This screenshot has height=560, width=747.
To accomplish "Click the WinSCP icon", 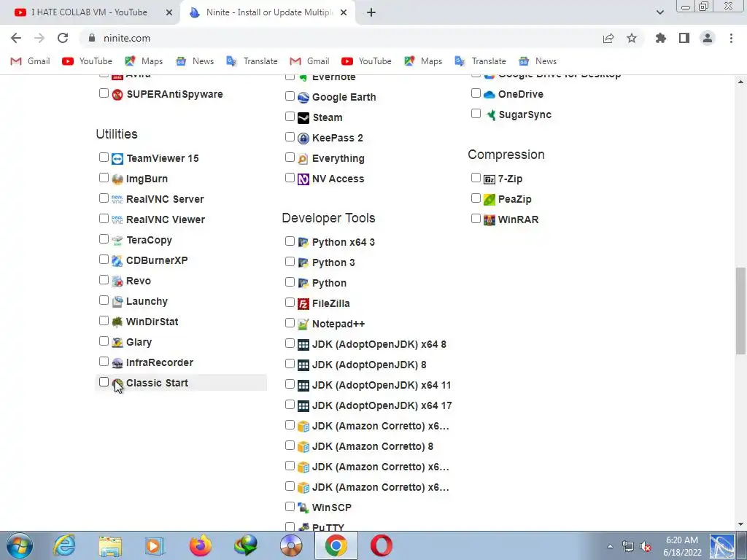I will [x=303, y=508].
